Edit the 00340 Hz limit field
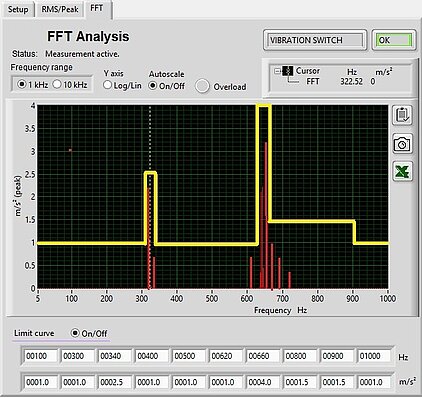This screenshot has height=398, width=422. (114, 356)
